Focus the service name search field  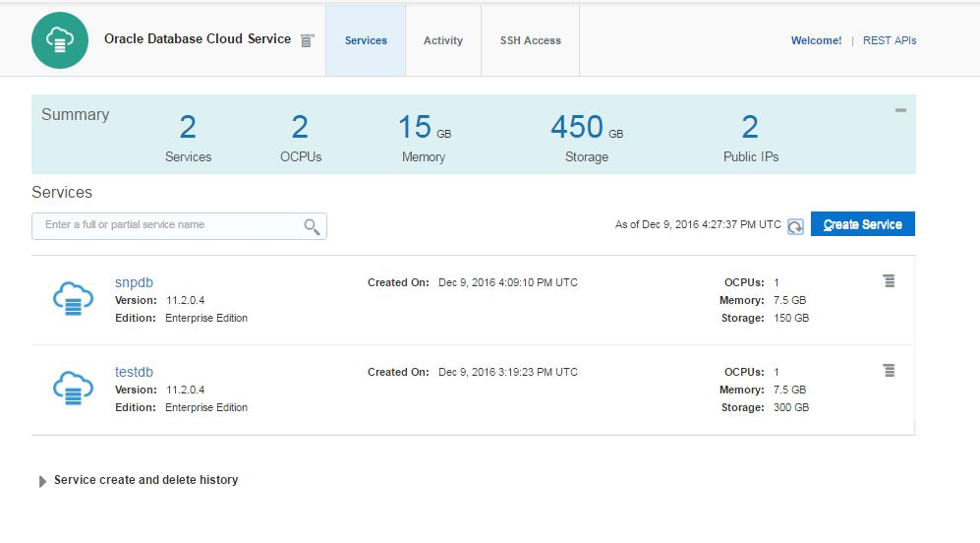pos(167,225)
